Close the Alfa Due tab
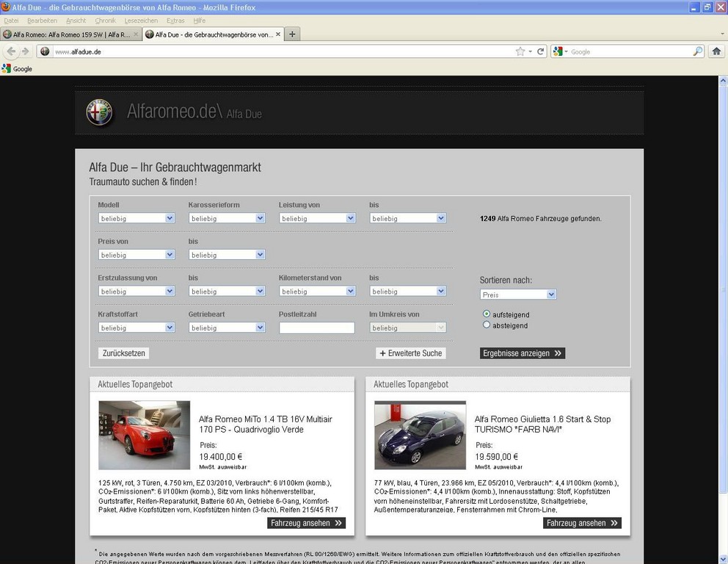 click(278, 35)
